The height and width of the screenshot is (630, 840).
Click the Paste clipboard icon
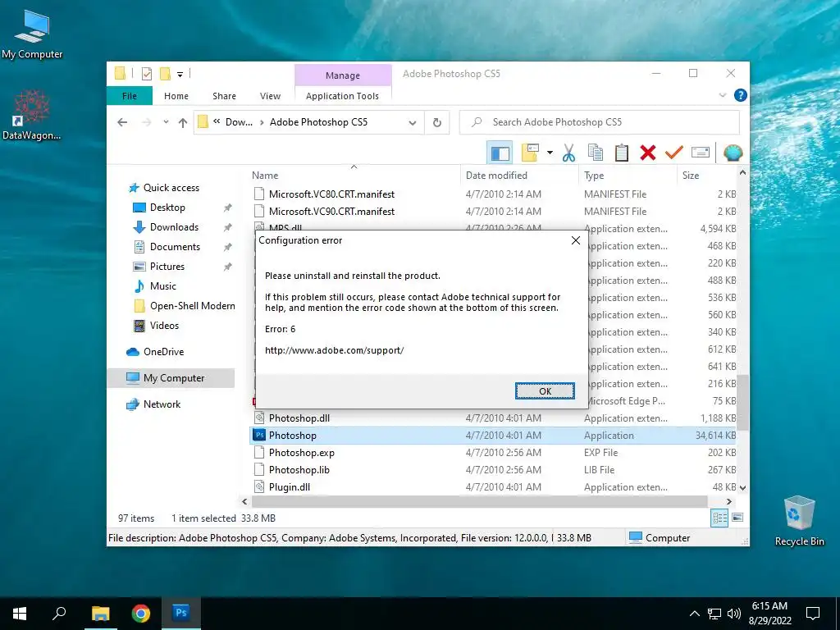click(622, 153)
